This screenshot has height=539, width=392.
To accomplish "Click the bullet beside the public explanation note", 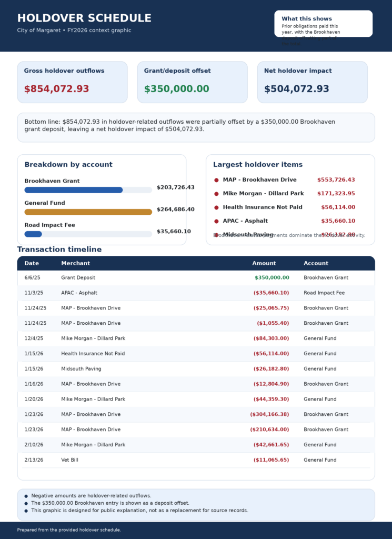I will coord(26,511).
